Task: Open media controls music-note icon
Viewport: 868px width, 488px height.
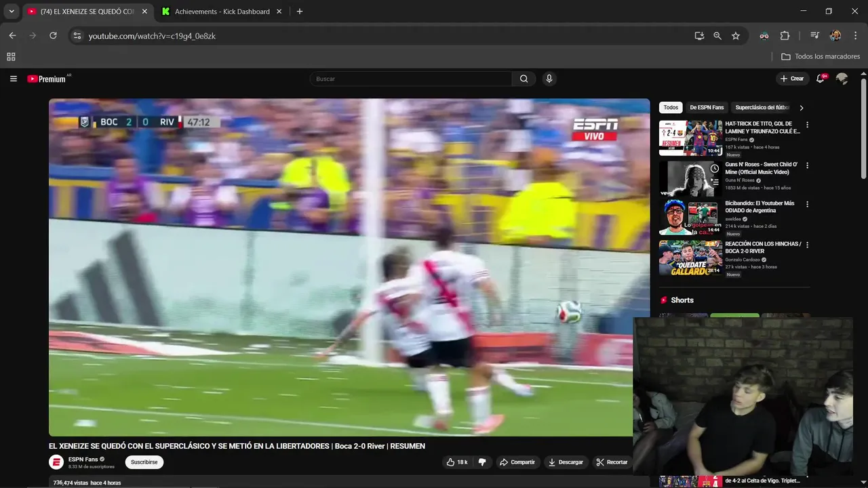Action: point(815,36)
